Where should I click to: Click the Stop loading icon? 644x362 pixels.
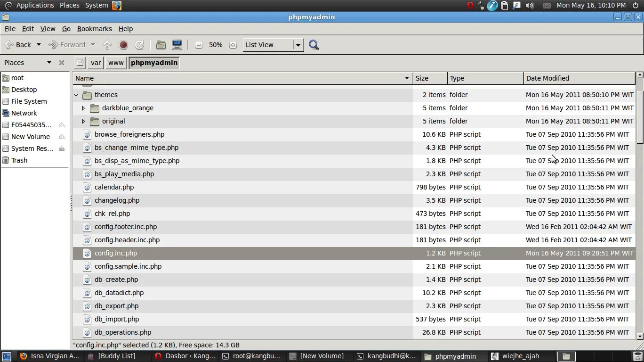tap(123, 45)
